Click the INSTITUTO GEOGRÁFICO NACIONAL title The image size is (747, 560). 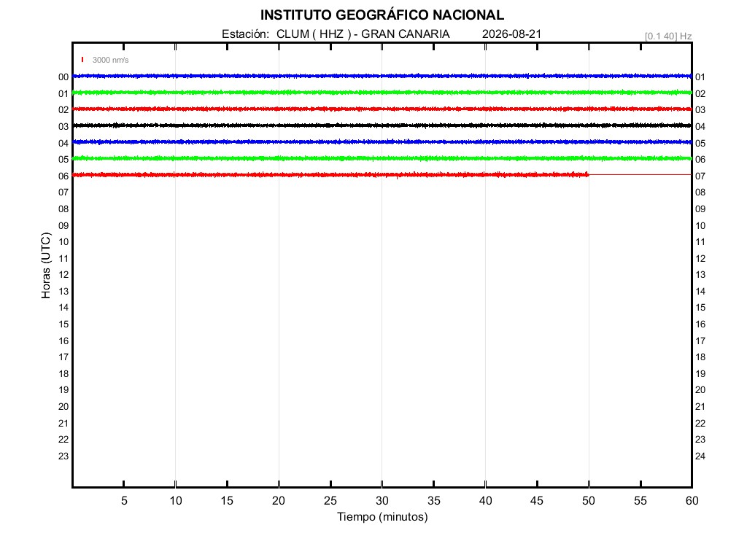click(x=382, y=15)
